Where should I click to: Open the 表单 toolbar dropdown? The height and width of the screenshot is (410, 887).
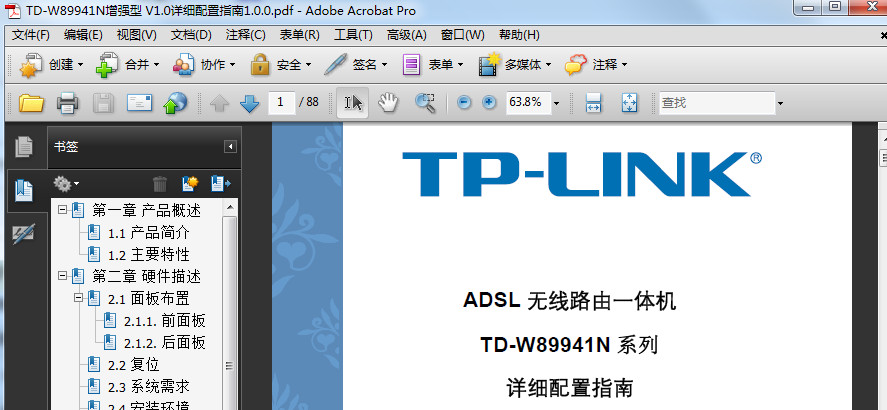(x=433, y=65)
